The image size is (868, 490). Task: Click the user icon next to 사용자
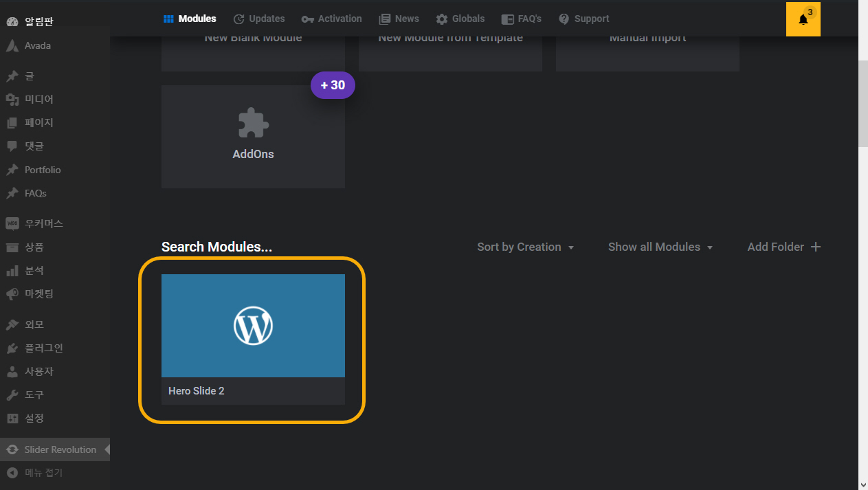pos(12,372)
